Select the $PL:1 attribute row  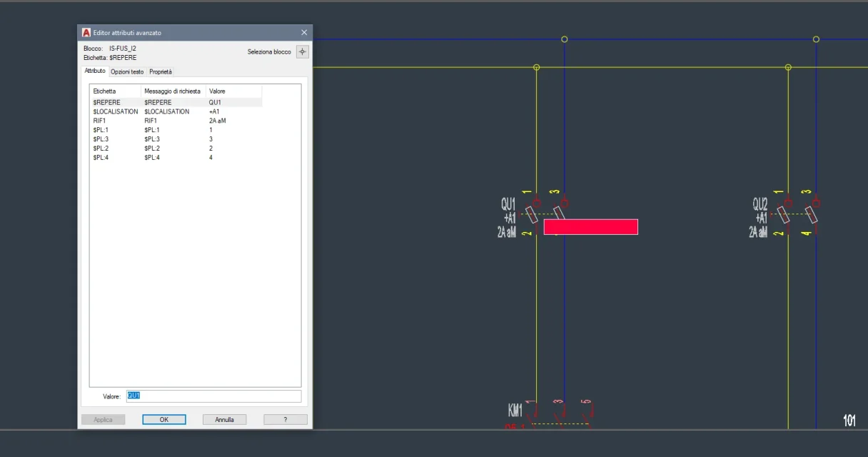[176, 130]
